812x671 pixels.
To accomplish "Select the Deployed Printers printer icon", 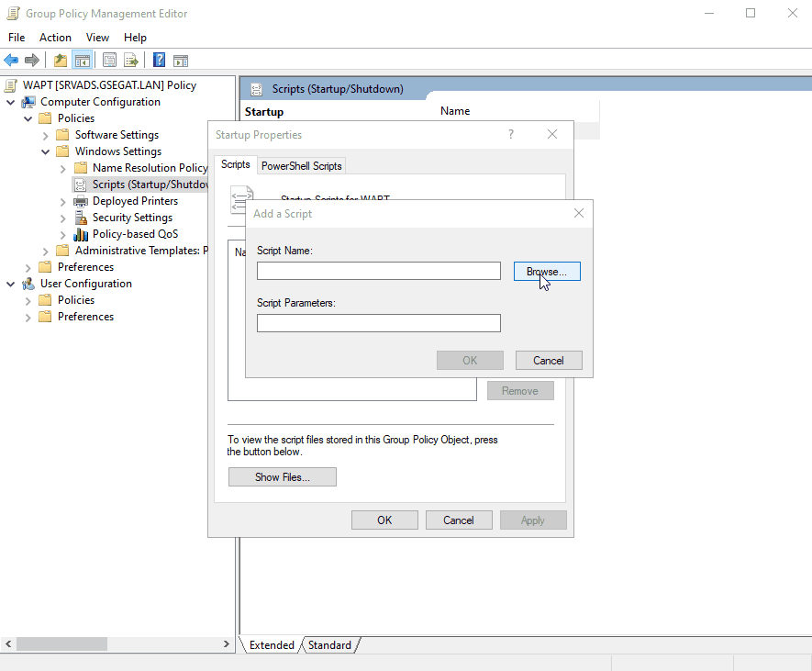I will click(x=81, y=201).
